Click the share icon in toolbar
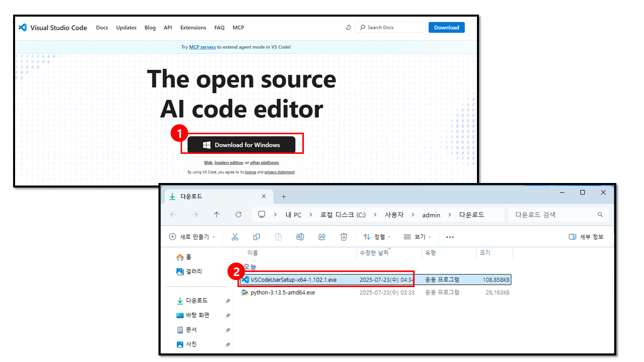The width and height of the screenshot is (644, 362). pos(322,237)
